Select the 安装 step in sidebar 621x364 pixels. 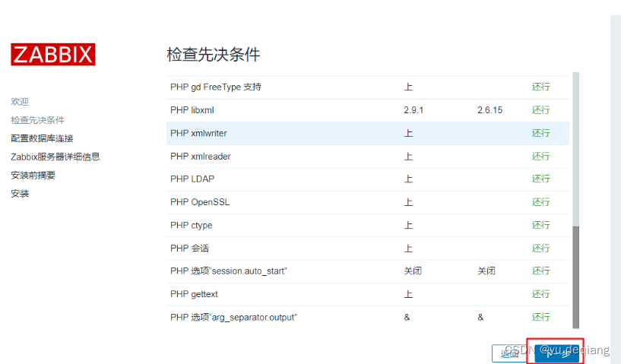20,194
